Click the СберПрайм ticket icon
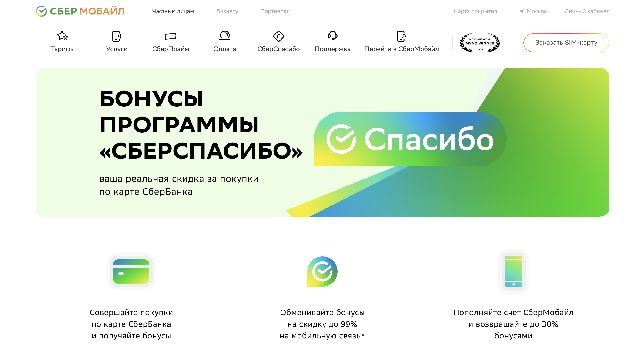The image size is (636, 364). [171, 36]
